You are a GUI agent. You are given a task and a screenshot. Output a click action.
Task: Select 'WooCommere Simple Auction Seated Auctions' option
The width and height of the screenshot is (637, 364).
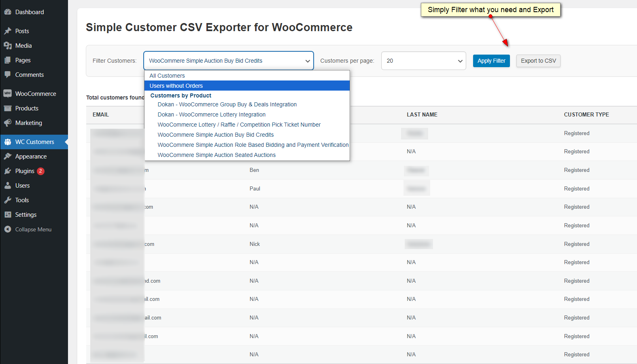pos(217,155)
